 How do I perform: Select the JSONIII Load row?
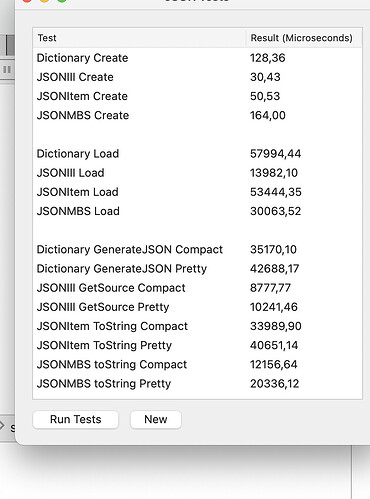point(197,173)
